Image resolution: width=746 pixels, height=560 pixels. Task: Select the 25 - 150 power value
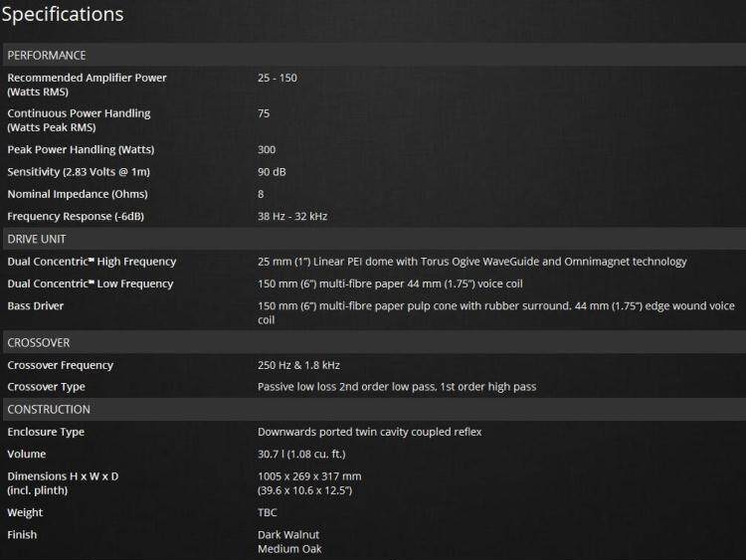tap(278, 78)
